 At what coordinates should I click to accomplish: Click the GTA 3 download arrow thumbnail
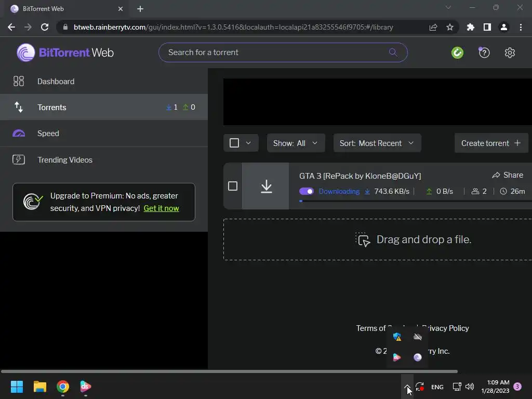[x=266, y=186]
